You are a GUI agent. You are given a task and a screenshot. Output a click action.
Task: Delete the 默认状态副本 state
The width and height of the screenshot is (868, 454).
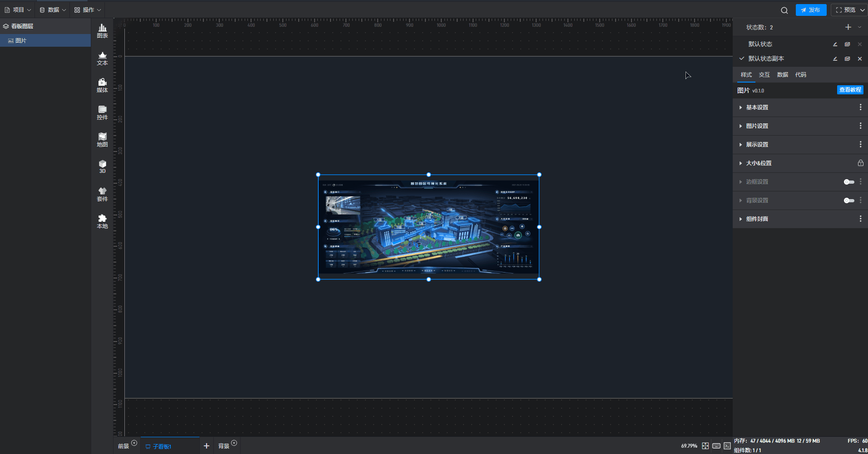tap(859, 59)
